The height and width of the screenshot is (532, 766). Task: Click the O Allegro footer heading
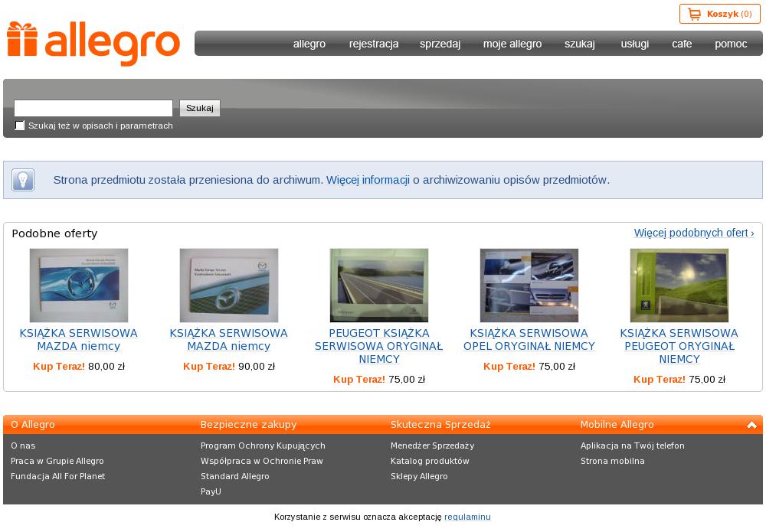[33, 425]
